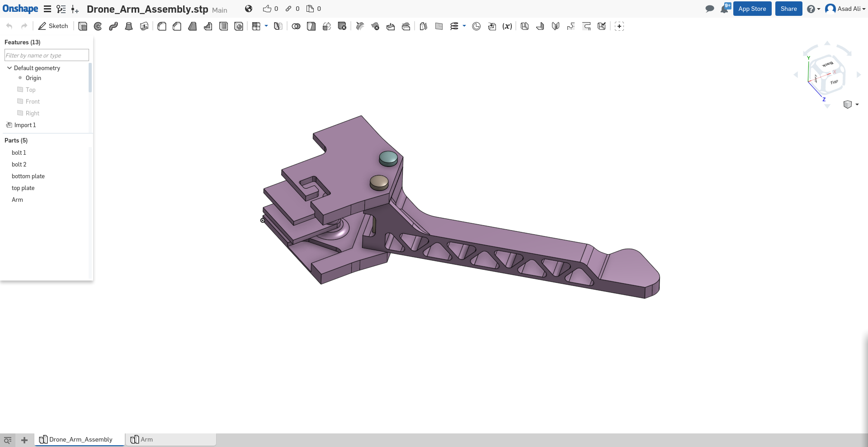868x447 pixels.
Task: Select the sheet metal Flange tool
Action: click(540, 26)
